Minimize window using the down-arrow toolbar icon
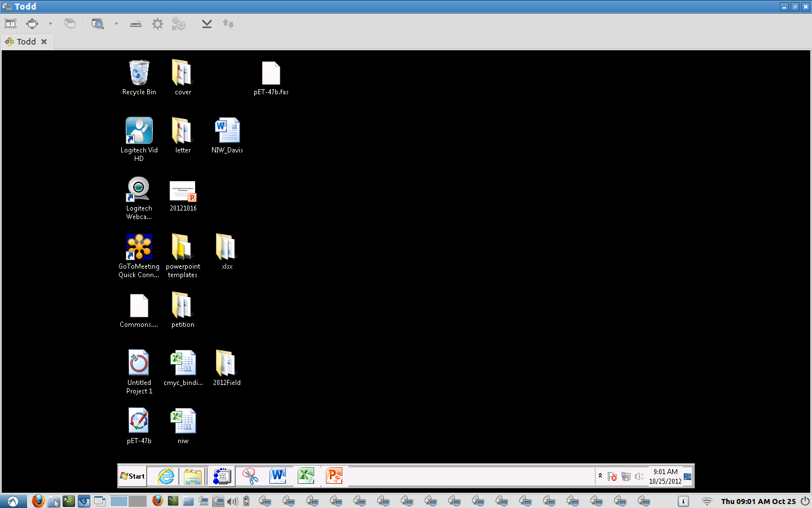The width and height of the screenshot is (812, 508). (207, 24)
